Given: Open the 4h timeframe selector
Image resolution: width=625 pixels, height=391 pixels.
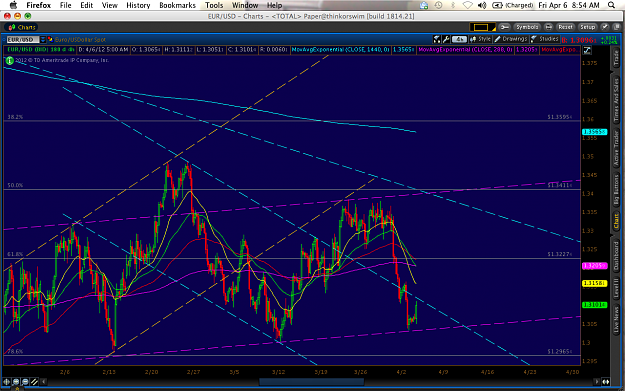Looking at the screenshot, I should [459, 39].
